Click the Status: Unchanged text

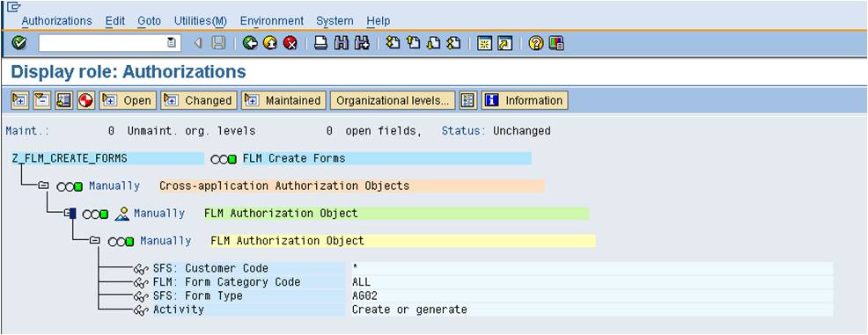tap(496, 132)
